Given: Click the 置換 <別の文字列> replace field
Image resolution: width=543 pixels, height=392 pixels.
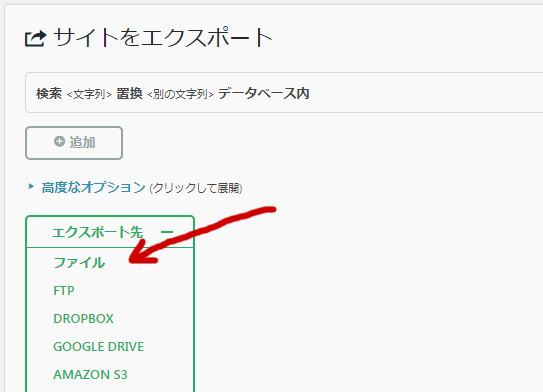Looking at the screenshot, I should tap(165, 93).
